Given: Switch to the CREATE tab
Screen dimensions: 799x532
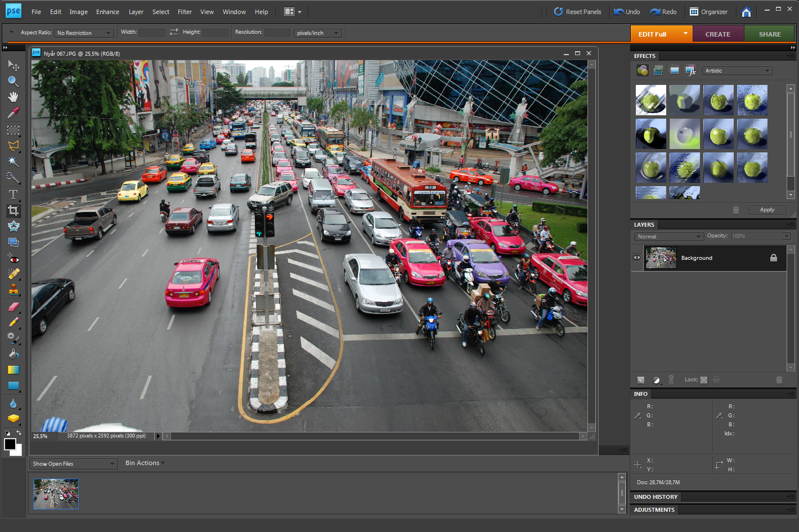Looking at the screenshot, I should (717, 34).
